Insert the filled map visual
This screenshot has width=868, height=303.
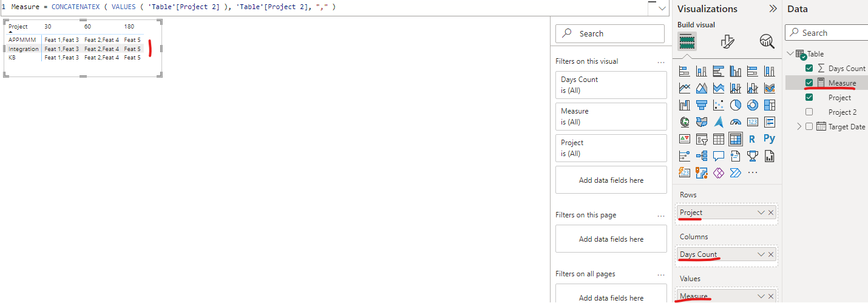tap(702, 122)
